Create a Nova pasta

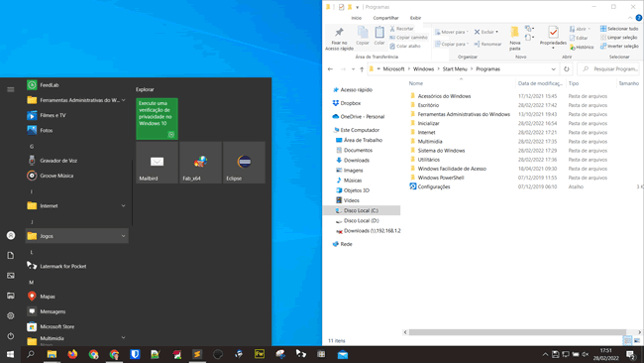click(x=514, y=38)
